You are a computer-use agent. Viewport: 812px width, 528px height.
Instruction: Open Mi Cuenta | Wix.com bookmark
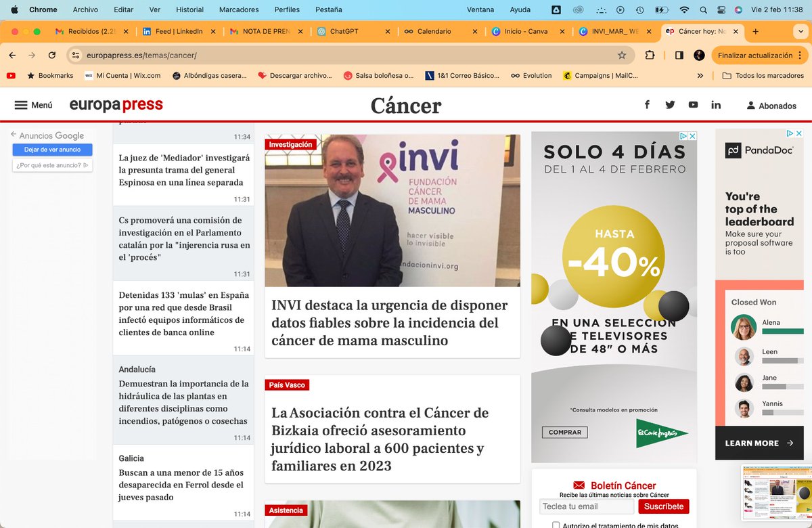122,76
